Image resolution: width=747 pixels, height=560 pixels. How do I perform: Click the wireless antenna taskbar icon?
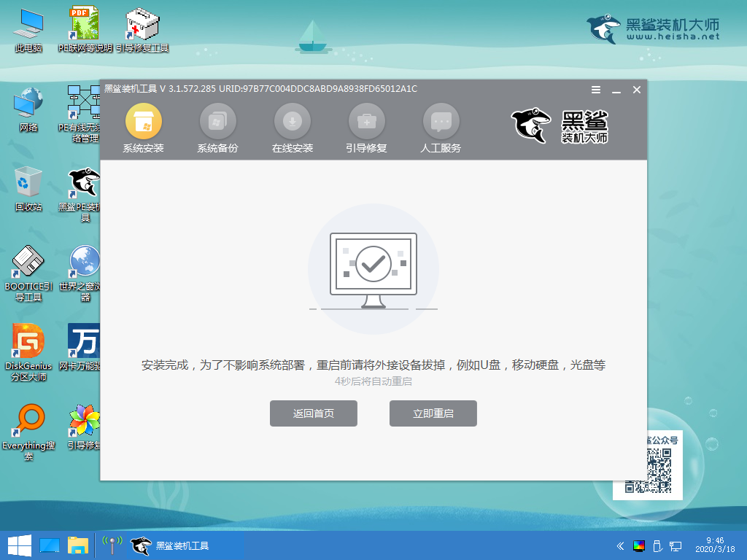(112, 545)
